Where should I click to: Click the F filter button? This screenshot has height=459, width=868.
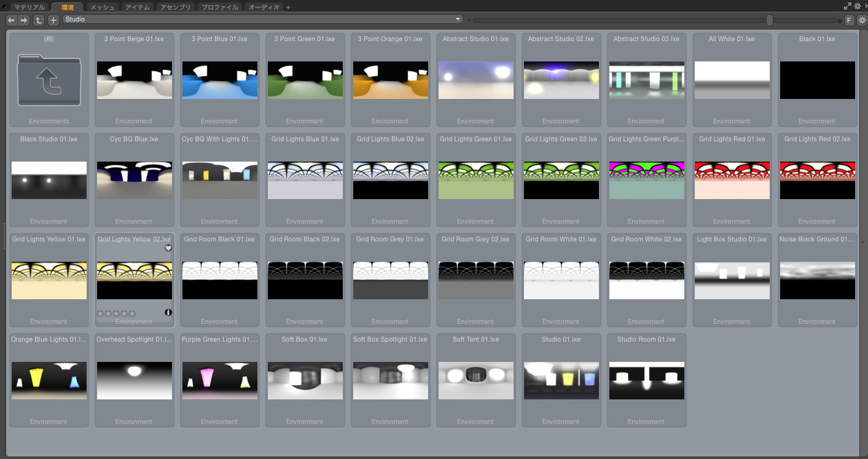850,20
